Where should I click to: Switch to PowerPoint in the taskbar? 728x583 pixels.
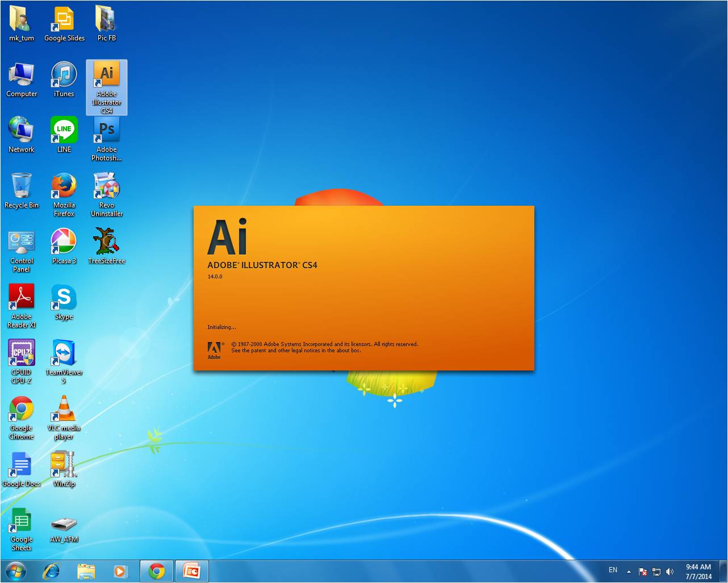pos(191,571)
